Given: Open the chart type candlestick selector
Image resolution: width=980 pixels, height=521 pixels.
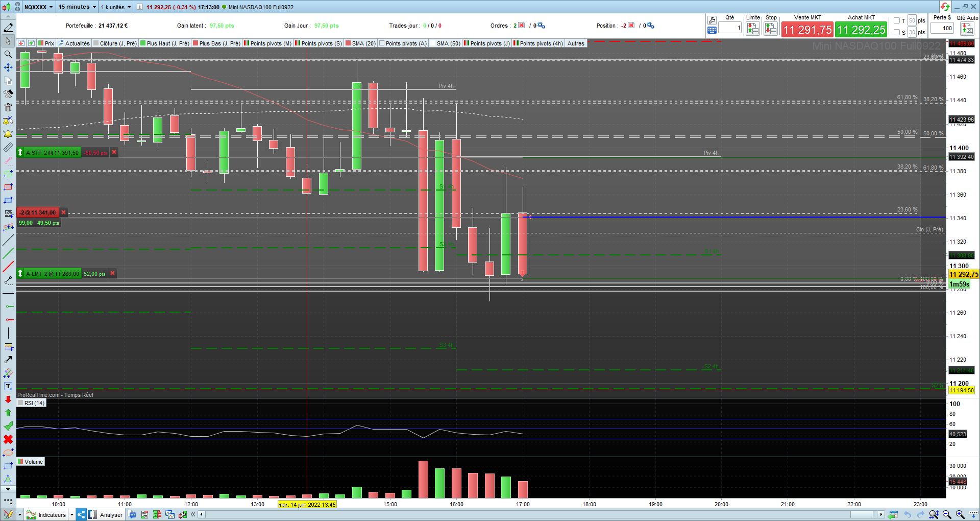Looking at the screenshot, I should 6,7.
